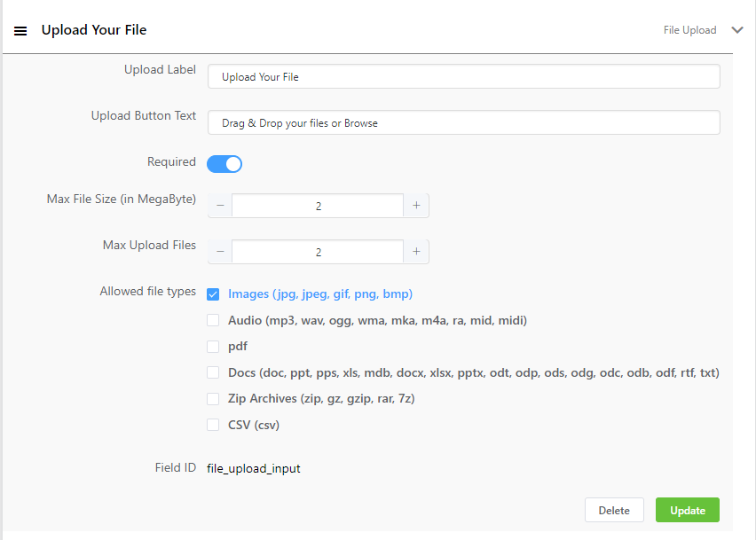
Task: Check the pdf file type option
Action: 213,347
